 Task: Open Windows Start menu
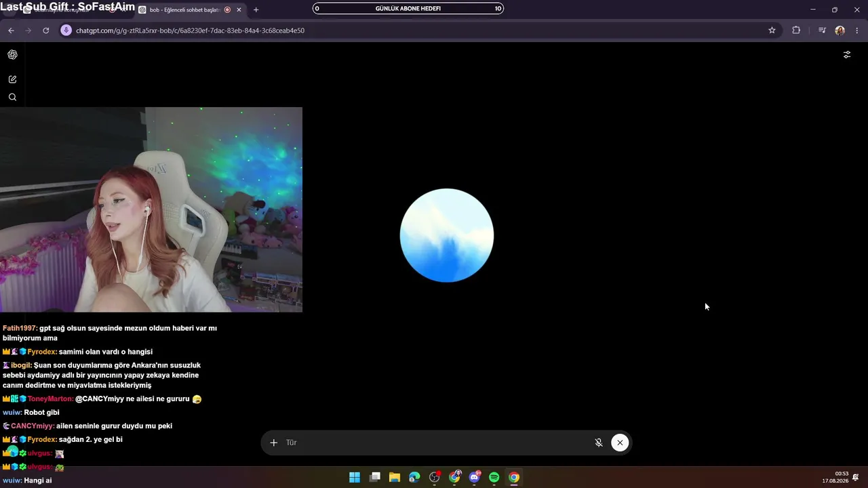[355, 477]
